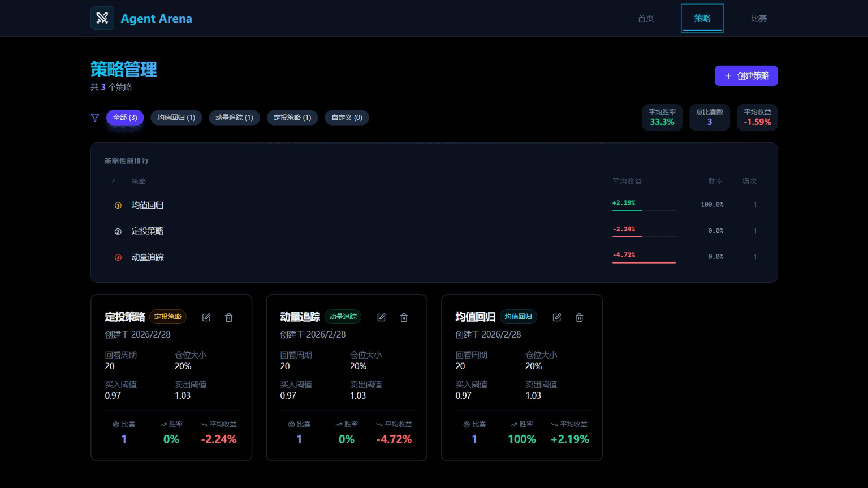Select the 定投策略 (1) filter chip

[x=292, y=118]
